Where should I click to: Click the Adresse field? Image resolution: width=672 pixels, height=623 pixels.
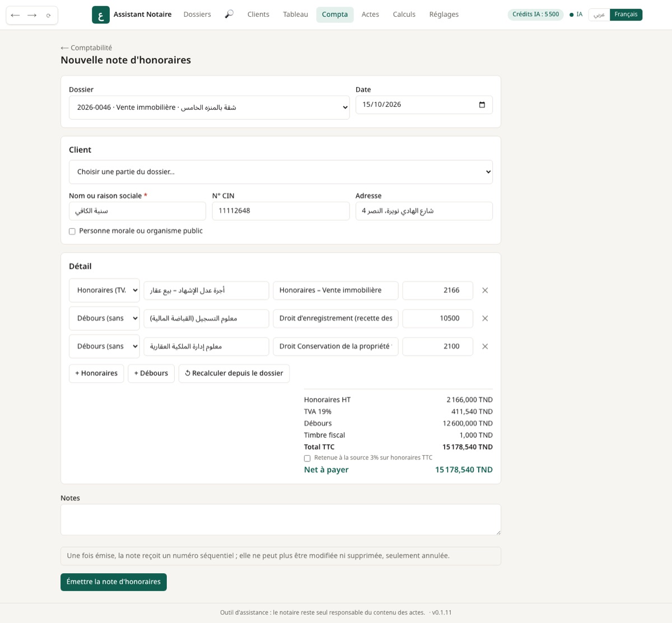click(x=424, y=211)
